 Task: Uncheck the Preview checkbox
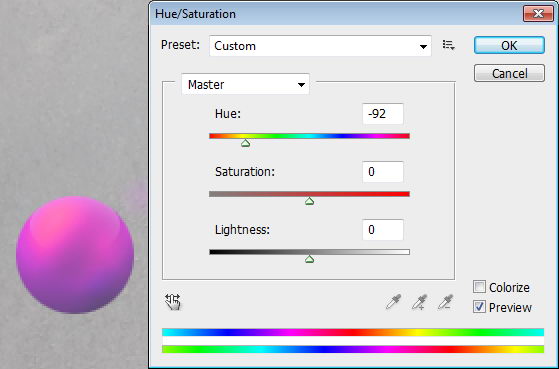479,307
